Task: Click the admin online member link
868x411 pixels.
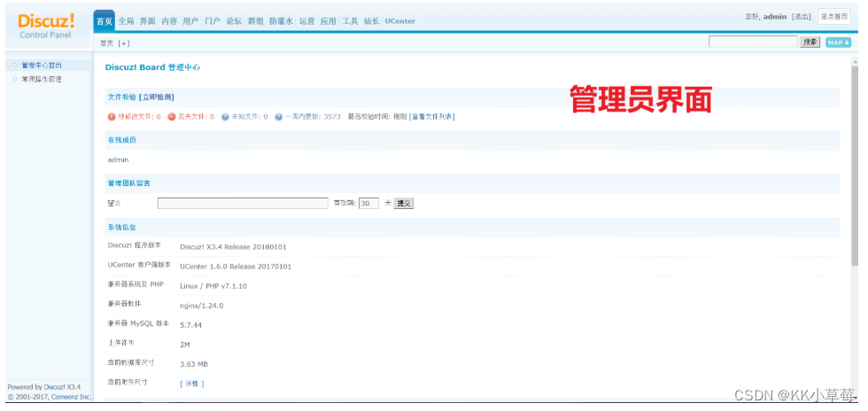Action: pyautogui.click(x=118, y=160)
